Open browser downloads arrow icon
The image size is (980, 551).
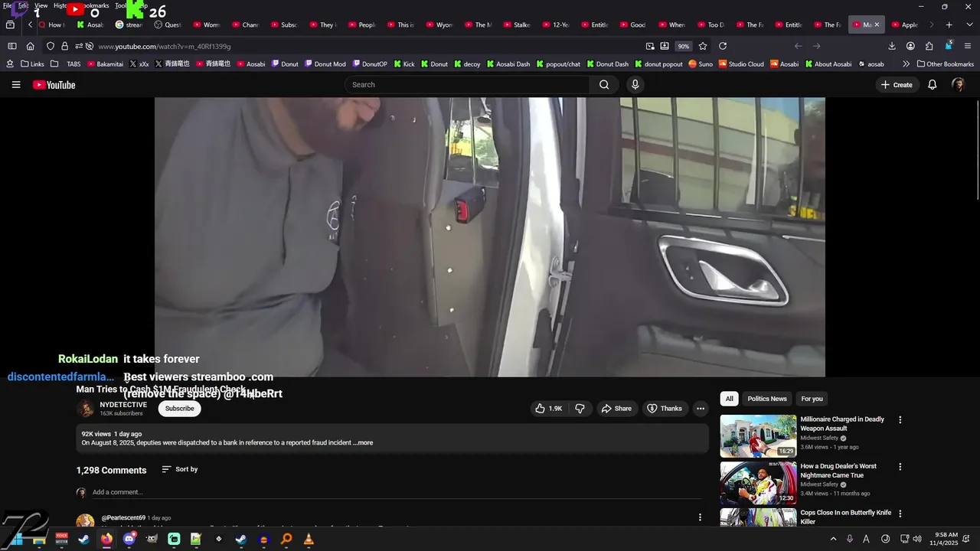[x=892, y=46]
